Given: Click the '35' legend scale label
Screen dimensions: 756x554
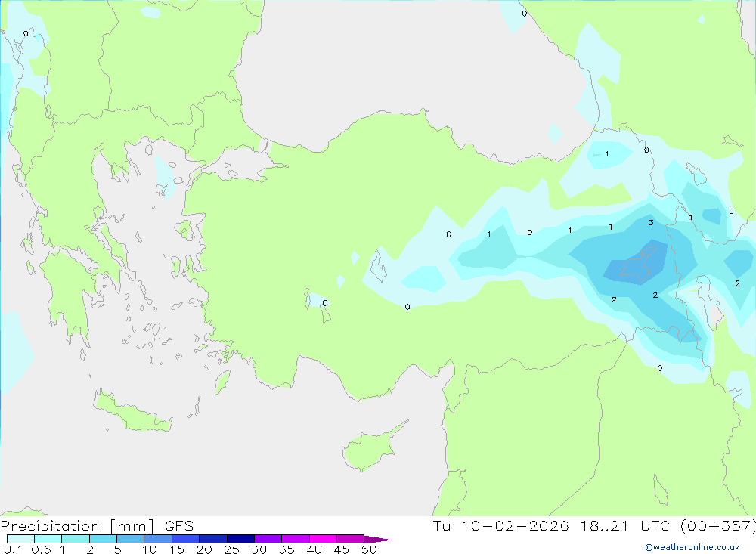Looking at the screenshot, I should (287, 549).
